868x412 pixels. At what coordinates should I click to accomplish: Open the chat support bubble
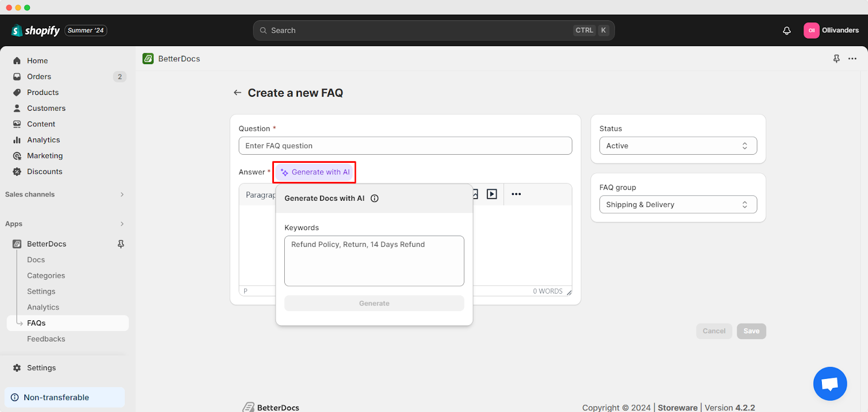(x=830, y=384)
